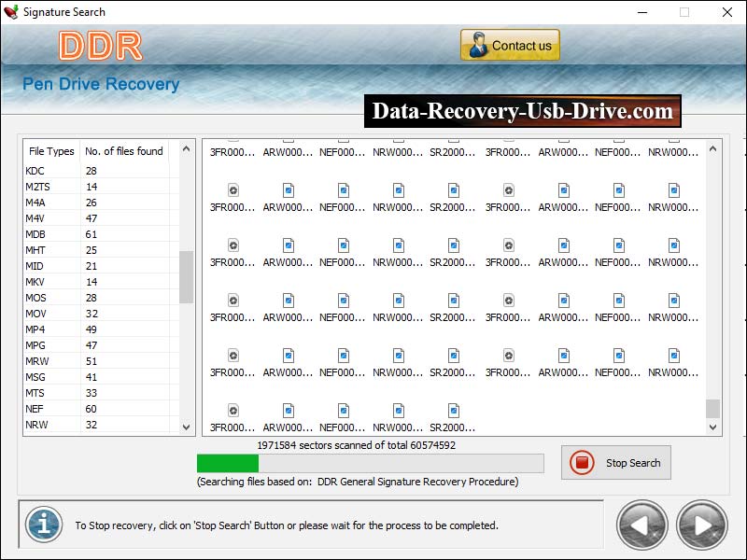Click the green sector scanning progress bar
747x560 pixels.
pos(370,463)
